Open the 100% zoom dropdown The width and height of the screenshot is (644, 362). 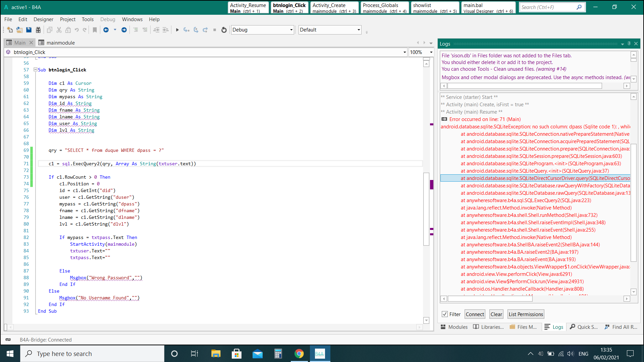pos(431,52)
